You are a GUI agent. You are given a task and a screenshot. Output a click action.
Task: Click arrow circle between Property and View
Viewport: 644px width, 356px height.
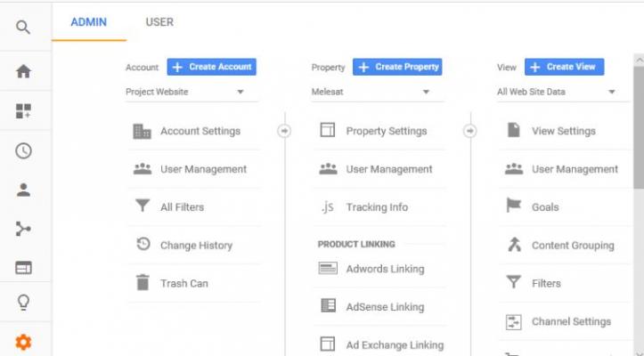click(x=469, y=131)
